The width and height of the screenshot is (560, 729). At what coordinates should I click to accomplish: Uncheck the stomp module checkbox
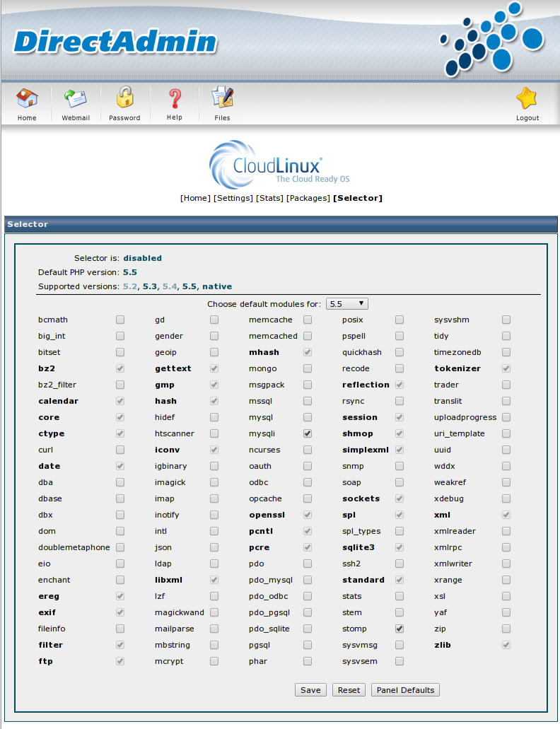[x=399, y=629]
